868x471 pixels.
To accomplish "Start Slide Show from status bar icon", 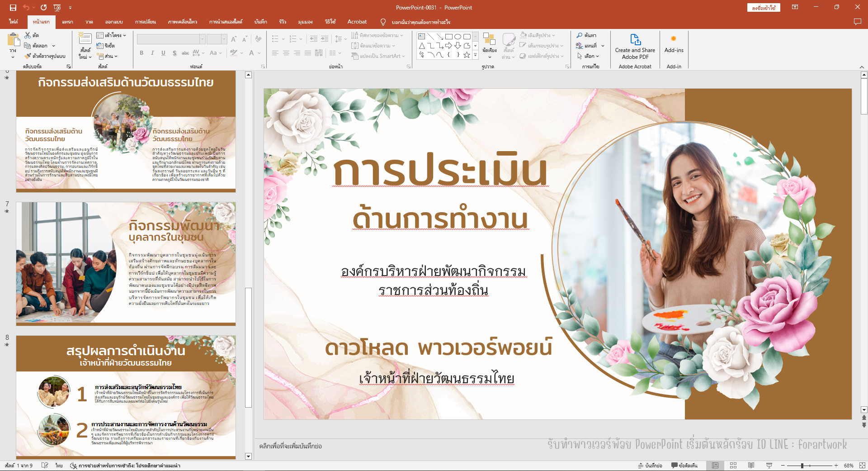I will (769, 465).
